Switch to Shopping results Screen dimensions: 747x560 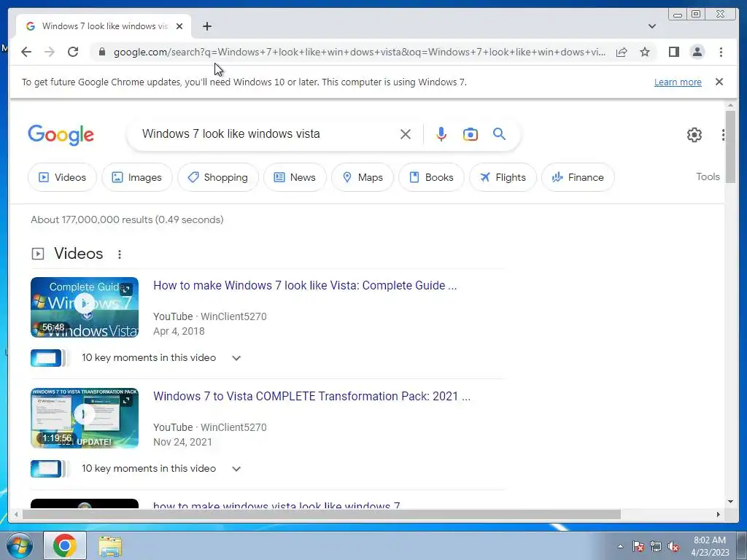[217, 177]
